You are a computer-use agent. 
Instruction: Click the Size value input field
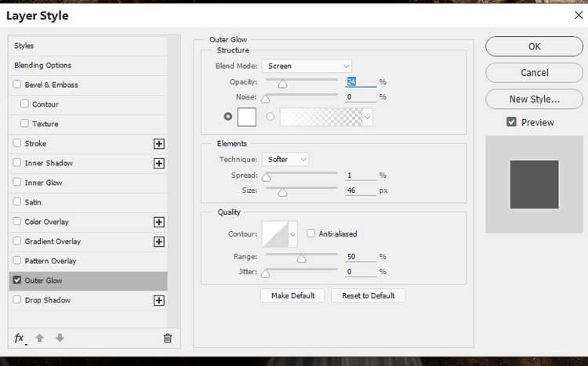[x=361, y=190]
